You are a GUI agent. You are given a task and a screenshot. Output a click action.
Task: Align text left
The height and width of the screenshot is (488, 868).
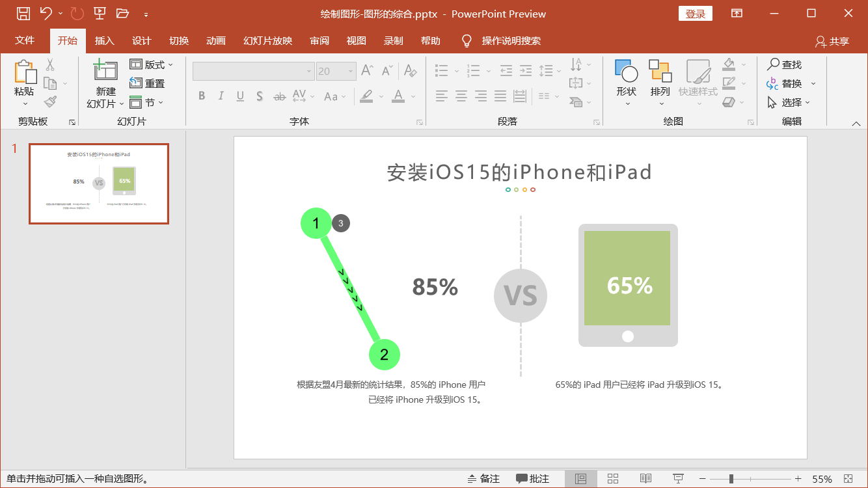click(442, 96)
